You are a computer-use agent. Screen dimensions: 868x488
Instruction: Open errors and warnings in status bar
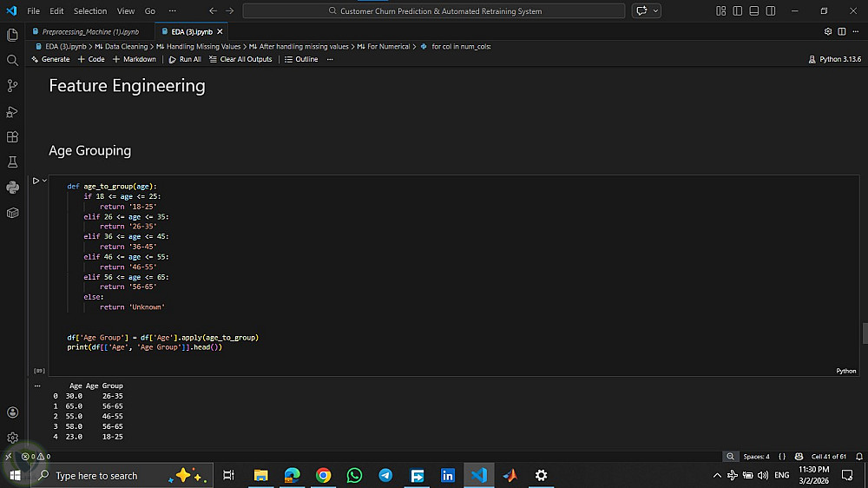point(36,457)
